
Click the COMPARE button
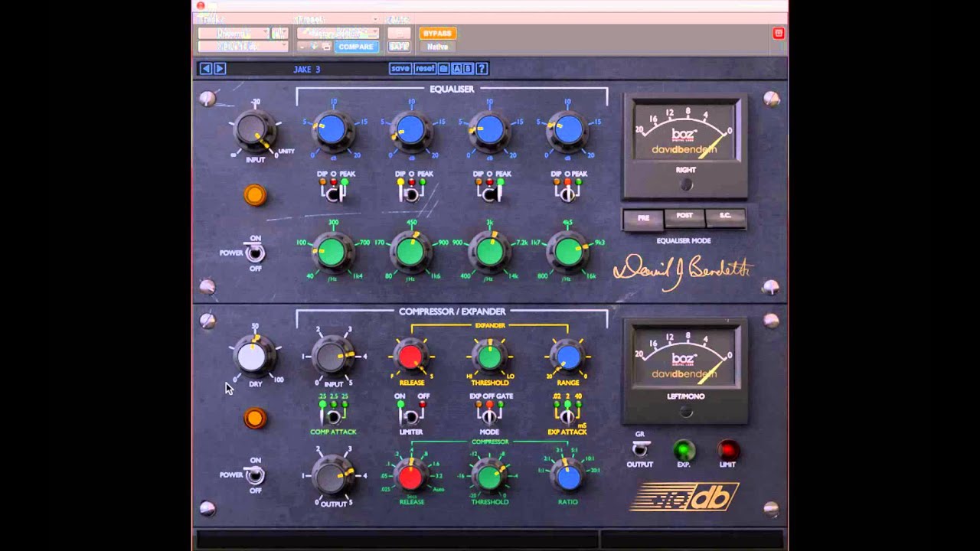356,47
